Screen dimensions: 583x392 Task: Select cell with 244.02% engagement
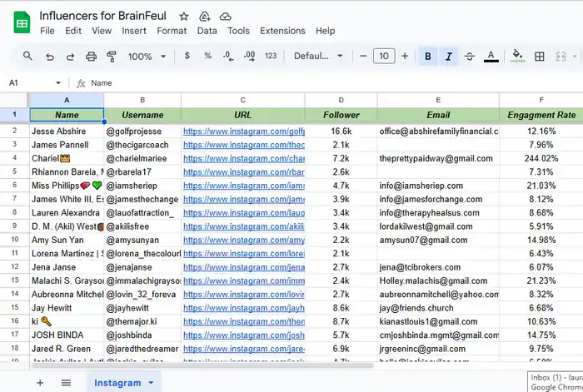click(x=541, y=158)
